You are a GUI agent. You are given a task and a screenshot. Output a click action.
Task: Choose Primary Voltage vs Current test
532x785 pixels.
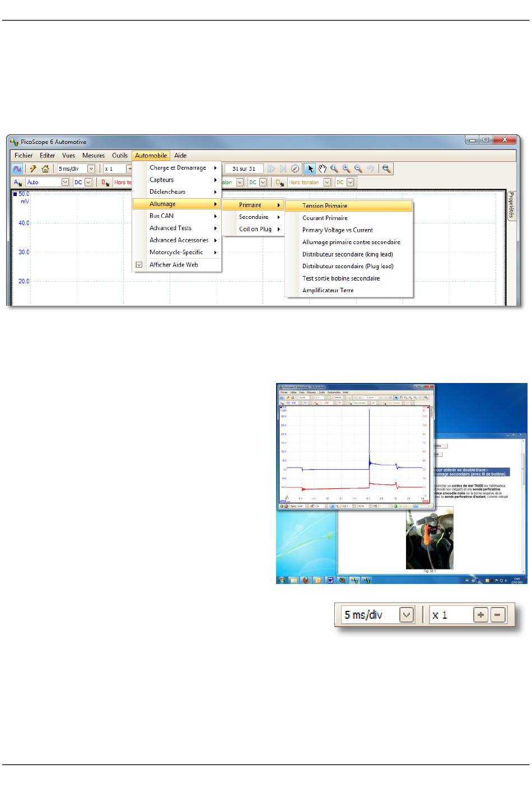pos(349,230)
